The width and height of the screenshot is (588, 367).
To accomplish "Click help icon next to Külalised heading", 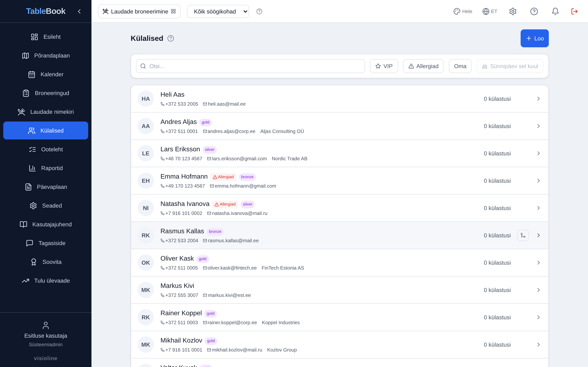I will [x=170, y=38].
